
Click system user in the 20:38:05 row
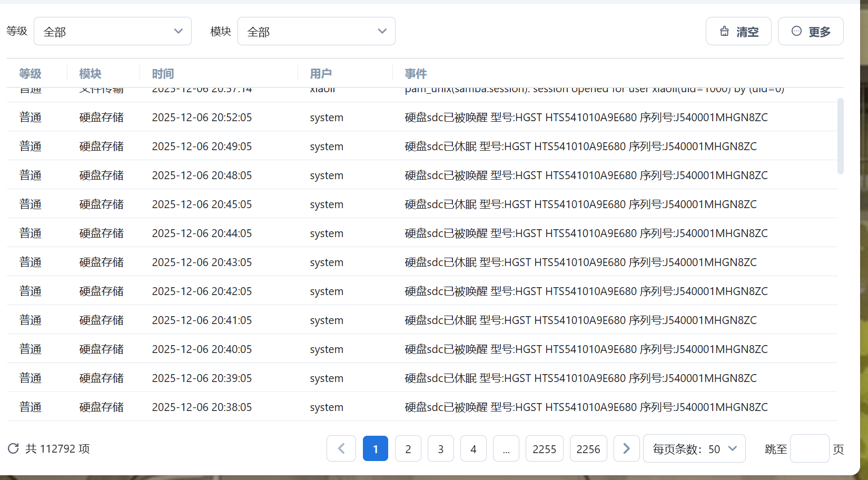coord(327,407)
